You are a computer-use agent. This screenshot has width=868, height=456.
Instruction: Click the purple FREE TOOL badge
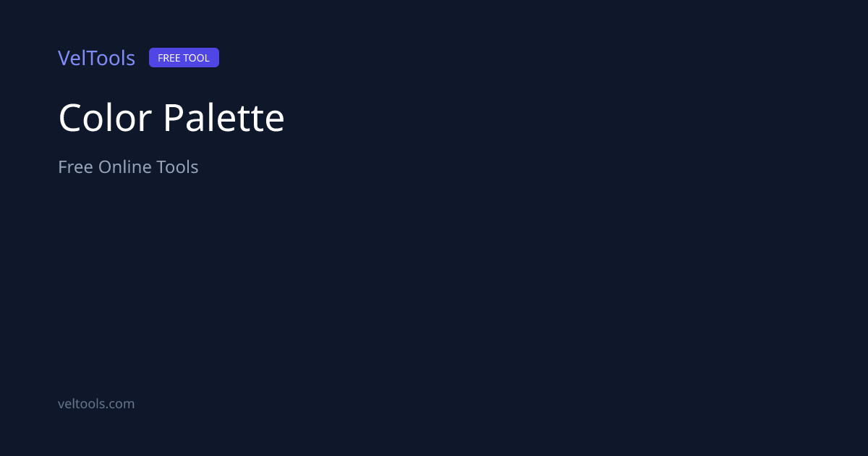(x=184, y=58)
